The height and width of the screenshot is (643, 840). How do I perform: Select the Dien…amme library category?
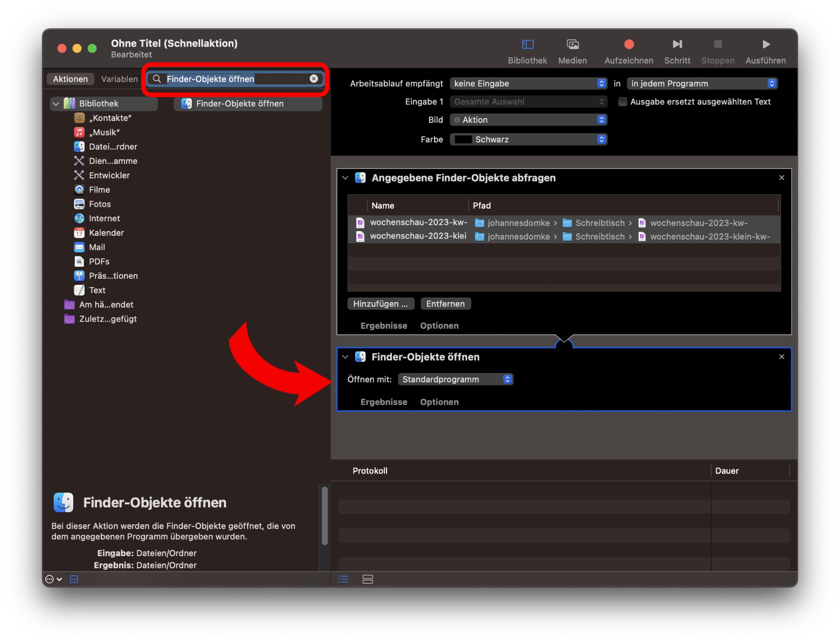pyautogui.click(x=113, y=161)
